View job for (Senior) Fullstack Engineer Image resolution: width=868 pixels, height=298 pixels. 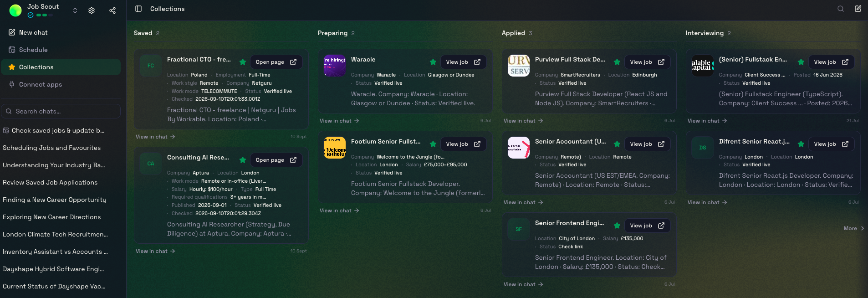(x=832, y=62)
